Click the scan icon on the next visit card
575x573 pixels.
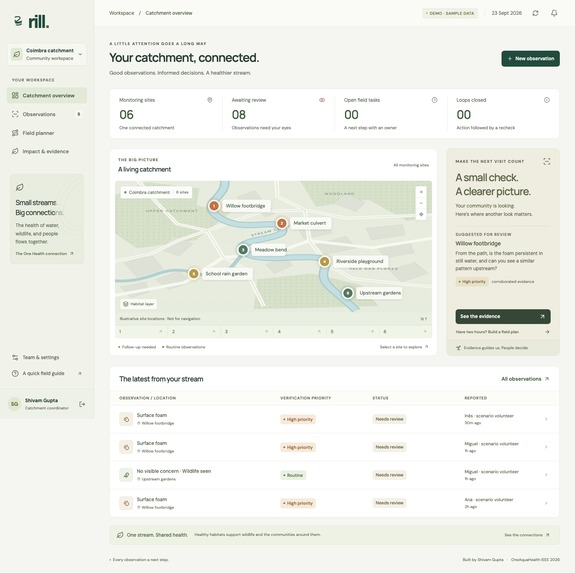pyautogui.click(x=547, y=162)
